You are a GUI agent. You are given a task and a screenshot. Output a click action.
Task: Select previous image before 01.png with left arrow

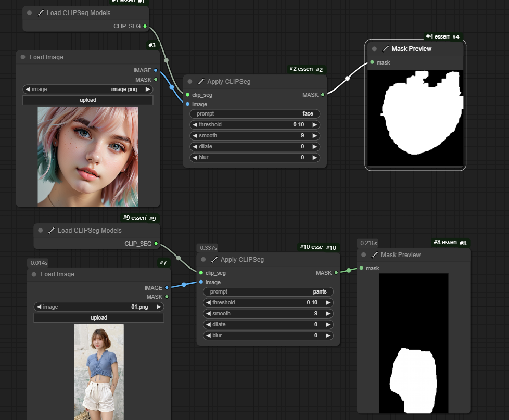[x=39, y=307]
